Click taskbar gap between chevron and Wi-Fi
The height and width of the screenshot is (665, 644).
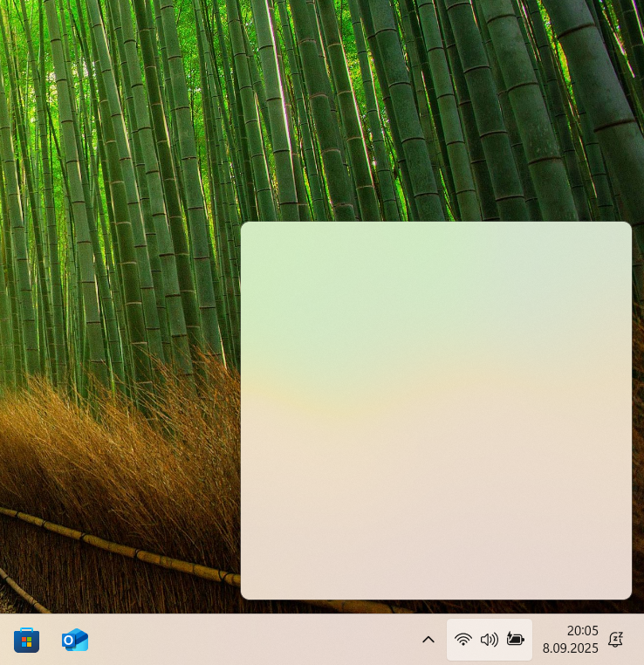click(442, 640)
